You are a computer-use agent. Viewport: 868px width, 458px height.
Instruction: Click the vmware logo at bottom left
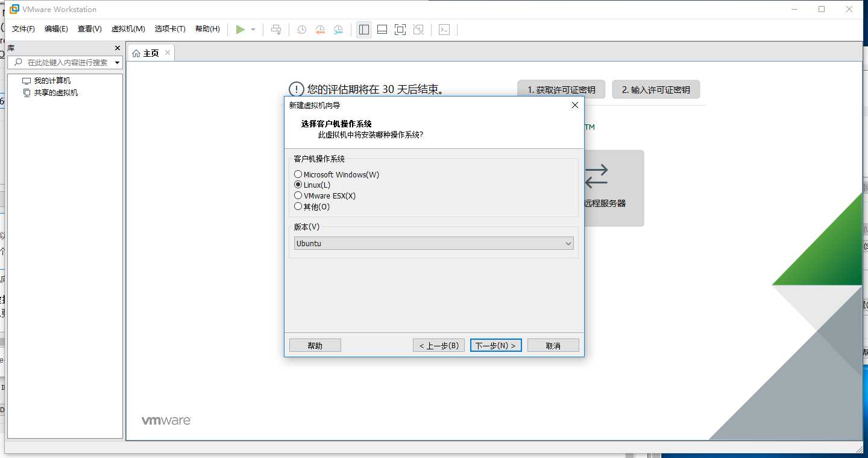point(166,420)
